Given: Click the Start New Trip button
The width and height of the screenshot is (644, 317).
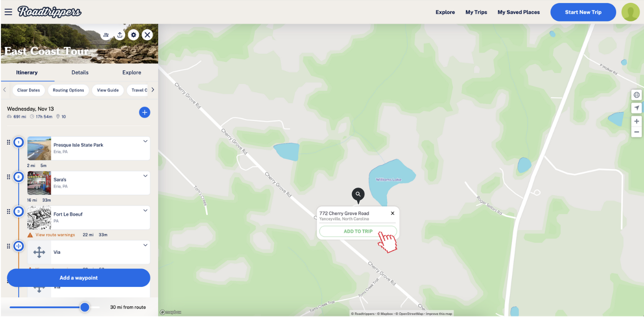Looking at the screenshot, I should click(x=583, y=12).
